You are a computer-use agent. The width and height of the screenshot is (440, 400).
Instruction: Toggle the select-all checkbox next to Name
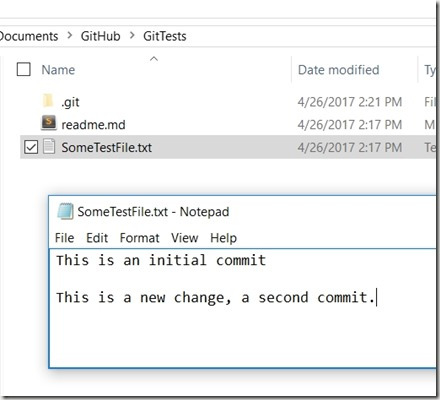point(24,69)
